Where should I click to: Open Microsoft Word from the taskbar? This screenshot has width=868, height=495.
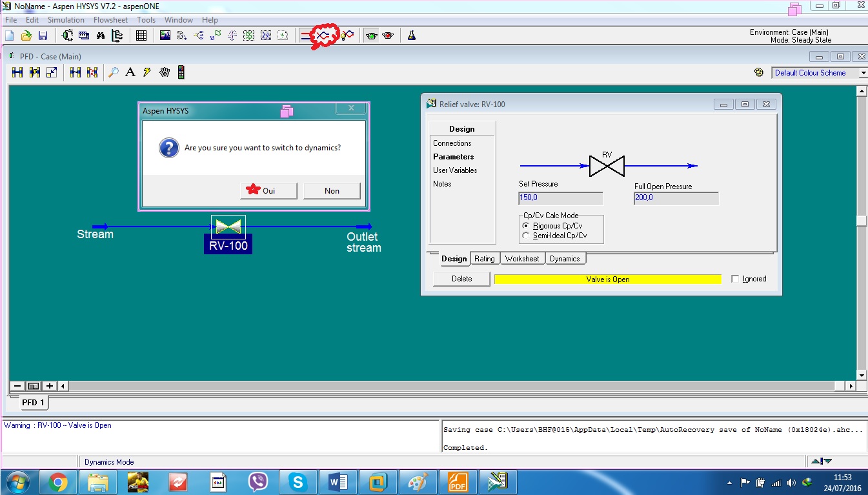[338, 481]
